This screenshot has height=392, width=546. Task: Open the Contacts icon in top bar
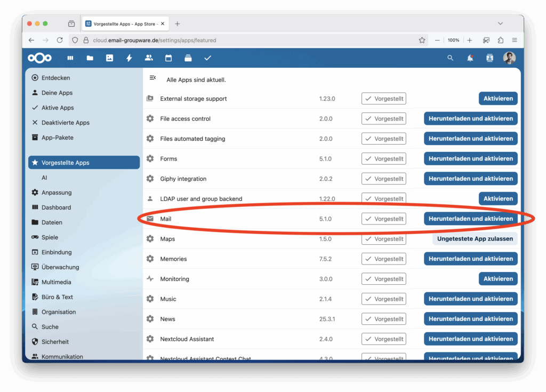[149, 58]
